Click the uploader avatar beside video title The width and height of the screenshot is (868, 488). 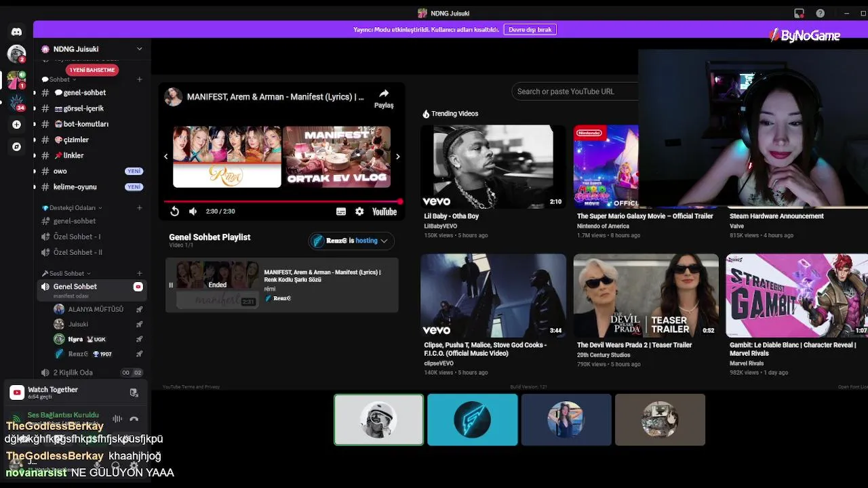(x=174, y=96)
